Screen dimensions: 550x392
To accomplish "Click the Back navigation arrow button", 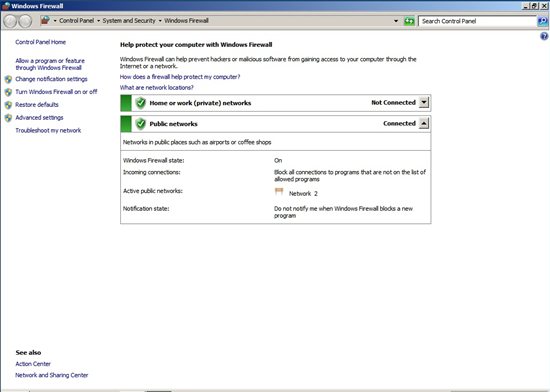I will click(x=10, y=21).
